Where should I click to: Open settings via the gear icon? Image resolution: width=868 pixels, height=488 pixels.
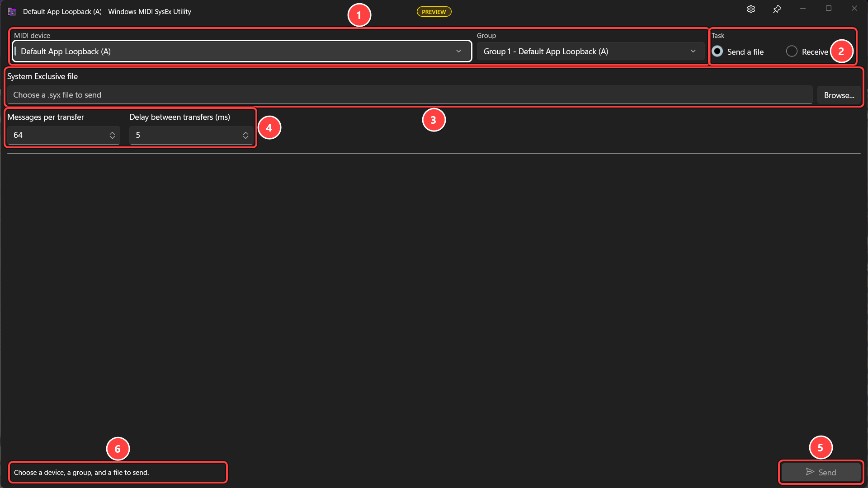coord(751,9)
